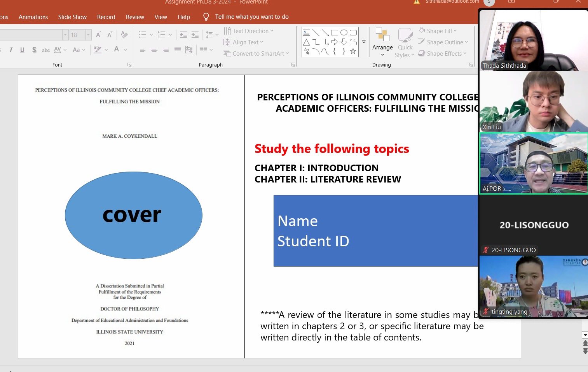Viewport: 588px width, 372px height.
Task: Select the 5-Point Star shape
Action: 353,51
